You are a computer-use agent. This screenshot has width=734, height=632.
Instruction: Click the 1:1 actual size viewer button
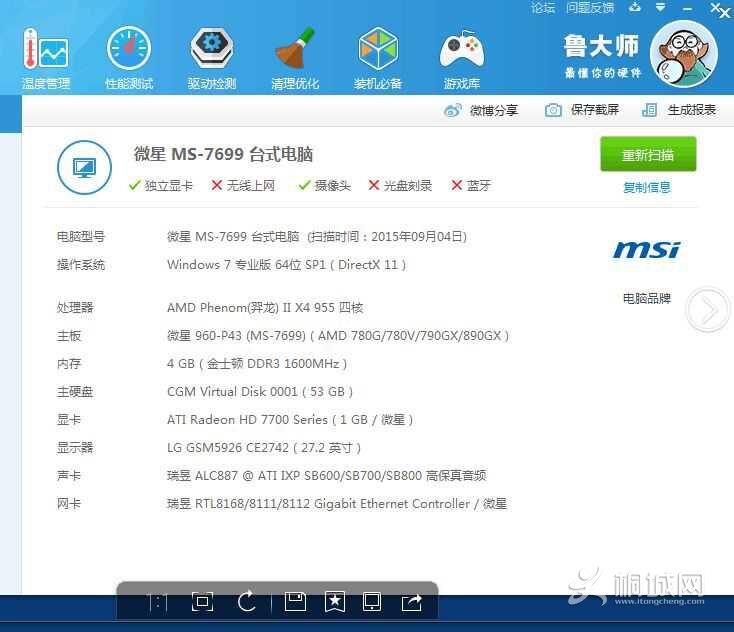157,603
